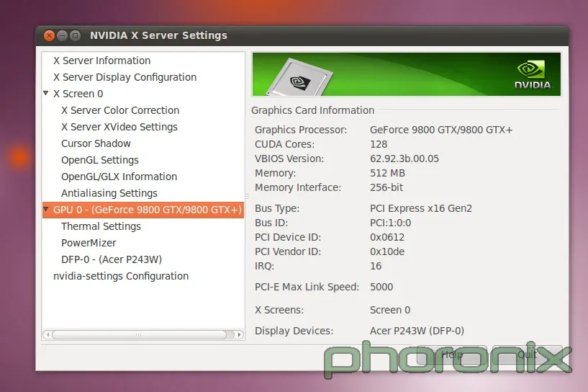Click PCI Vendor ID 0x10de
This screenshot has width=588, height=392.
point(387,251)
